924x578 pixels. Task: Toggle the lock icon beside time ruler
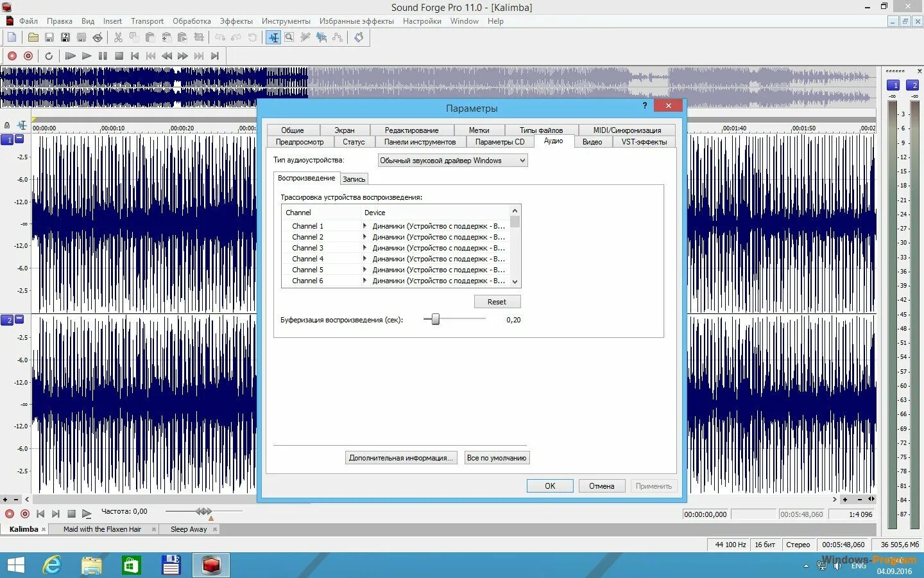click(x=7, y=126)
